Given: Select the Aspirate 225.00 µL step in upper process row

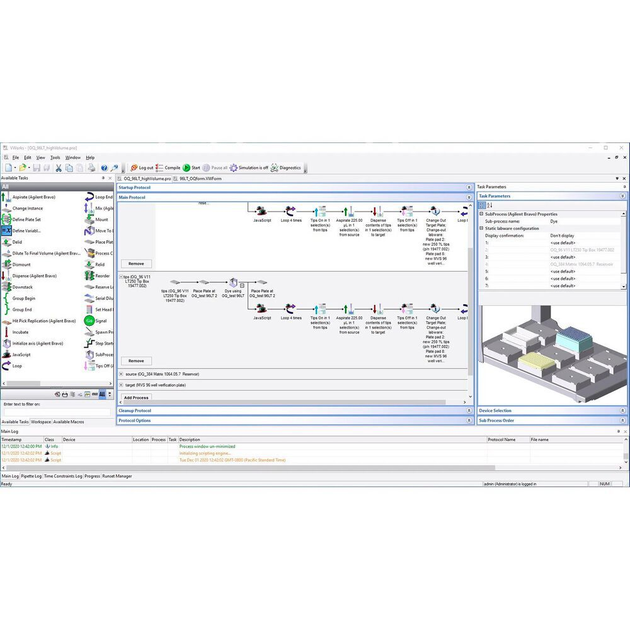Looking at the screenshot, I should tap(349, 221).
